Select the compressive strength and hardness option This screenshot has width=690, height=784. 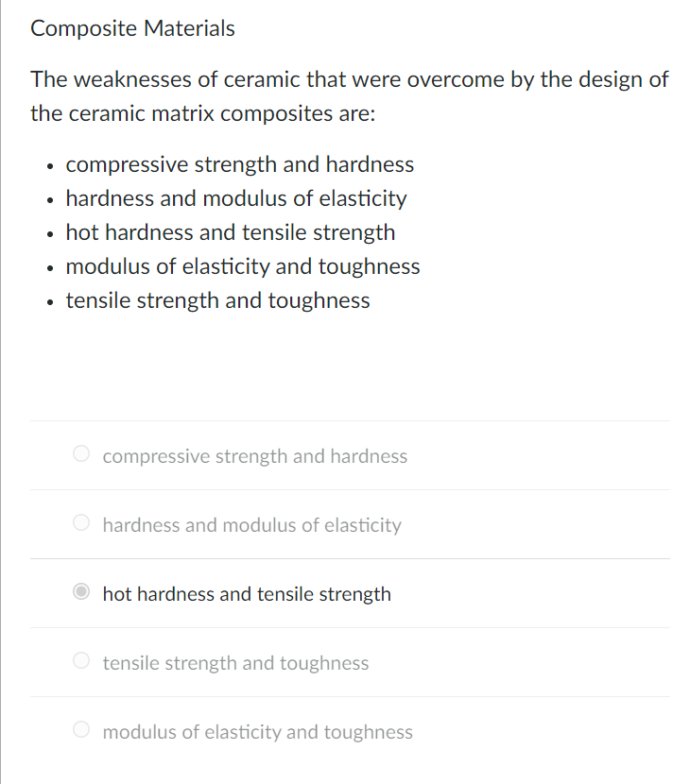coord(254,456)
